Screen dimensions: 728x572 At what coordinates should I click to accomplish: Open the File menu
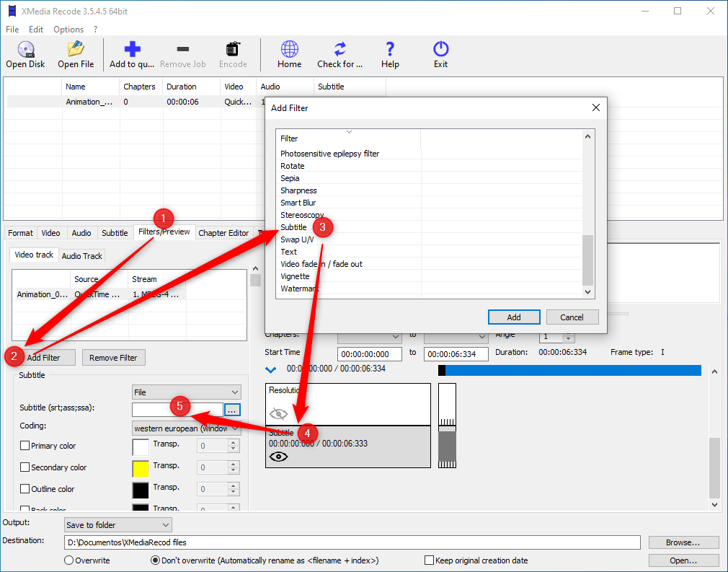pyautogui.click(x=12, y=30)
